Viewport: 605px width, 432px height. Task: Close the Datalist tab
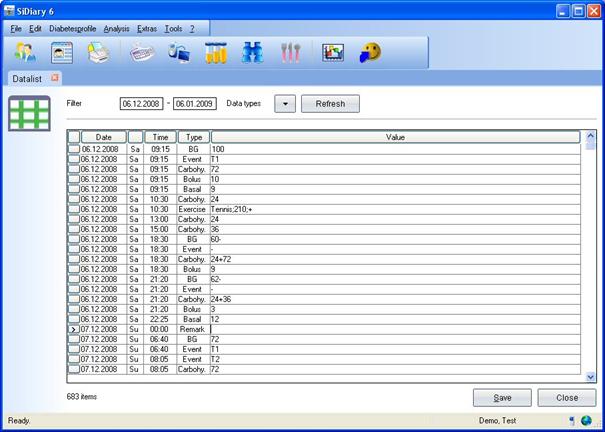55,77
